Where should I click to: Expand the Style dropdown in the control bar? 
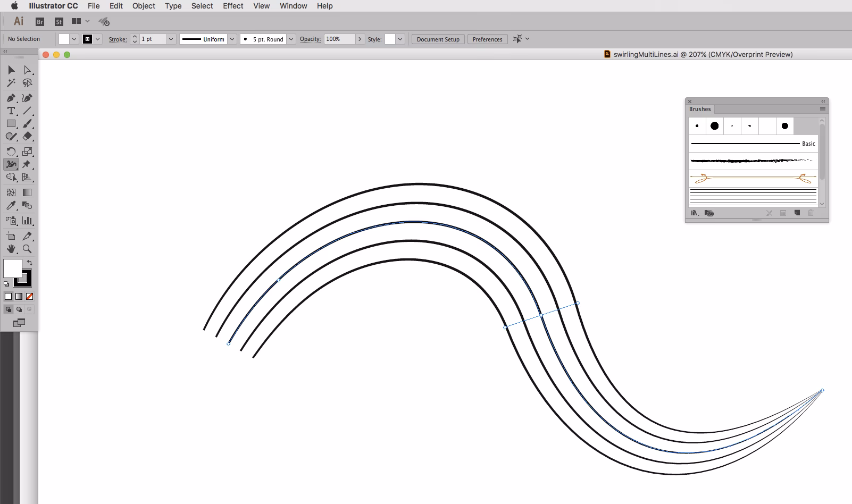399,39
